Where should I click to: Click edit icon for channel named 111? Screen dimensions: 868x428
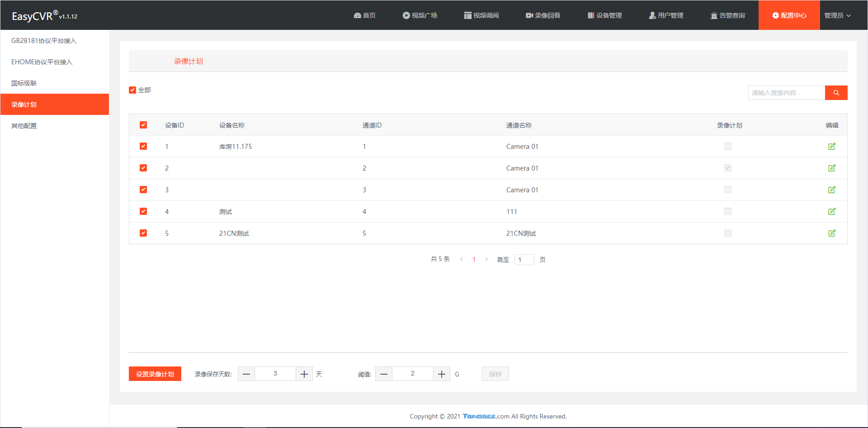pyautogui.click(x=831, y=212)
